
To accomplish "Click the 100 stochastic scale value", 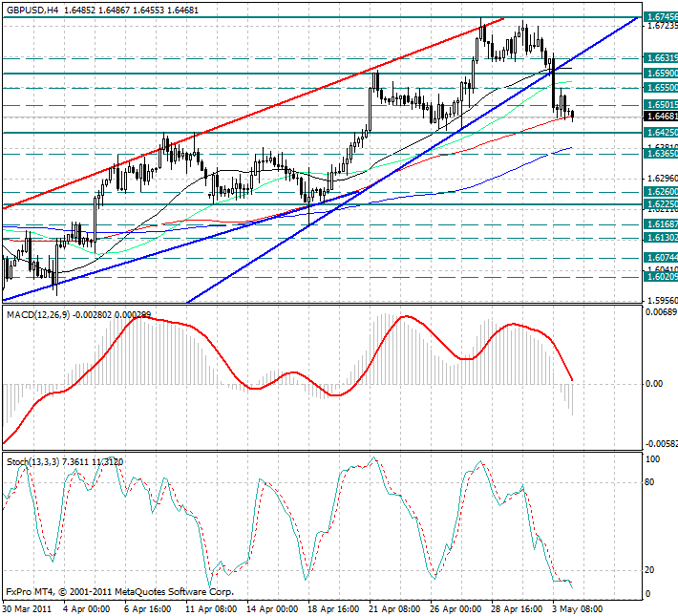I will click(652, 459).
